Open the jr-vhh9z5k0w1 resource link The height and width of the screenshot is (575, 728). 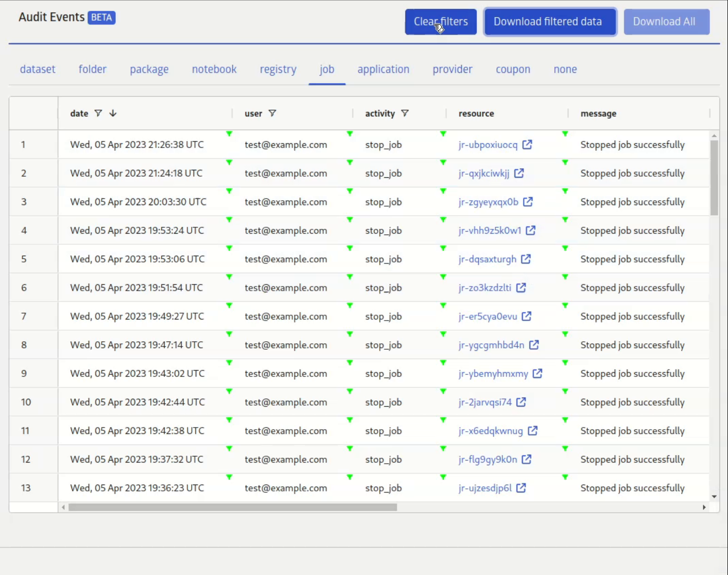coord(490,231)
